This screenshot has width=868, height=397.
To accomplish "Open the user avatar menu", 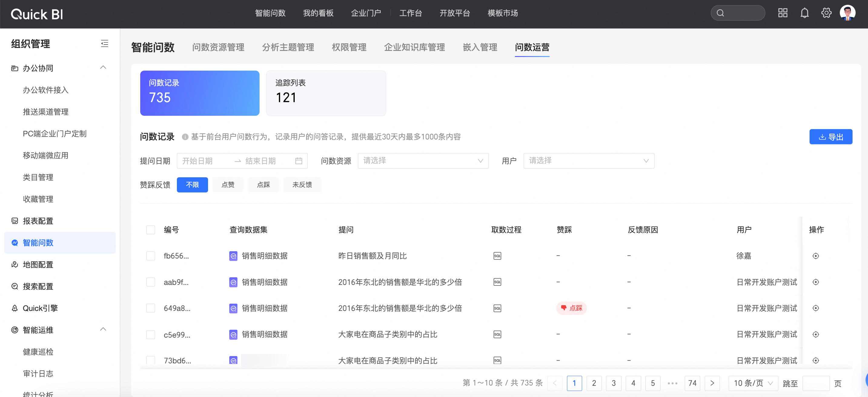I will coord(847,13).
